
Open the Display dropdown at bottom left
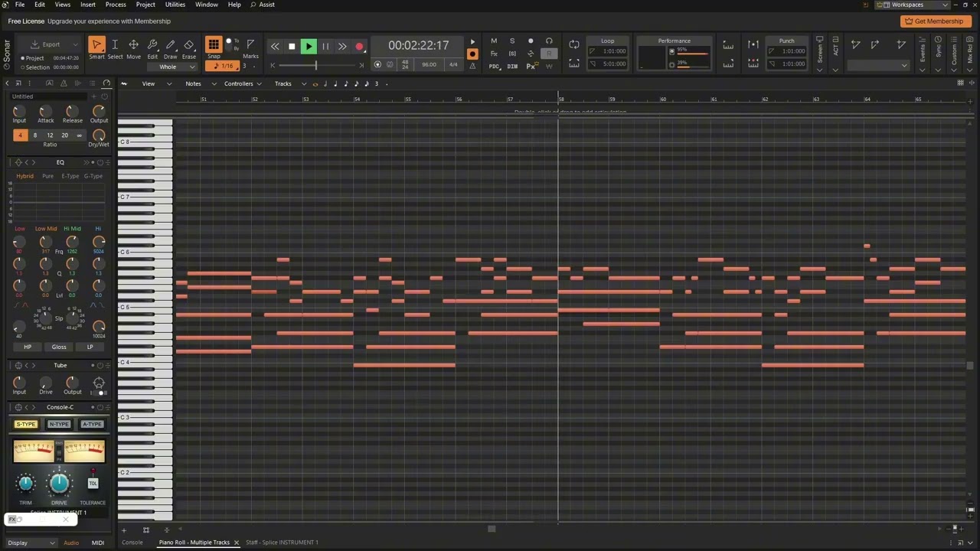[31, 543]
